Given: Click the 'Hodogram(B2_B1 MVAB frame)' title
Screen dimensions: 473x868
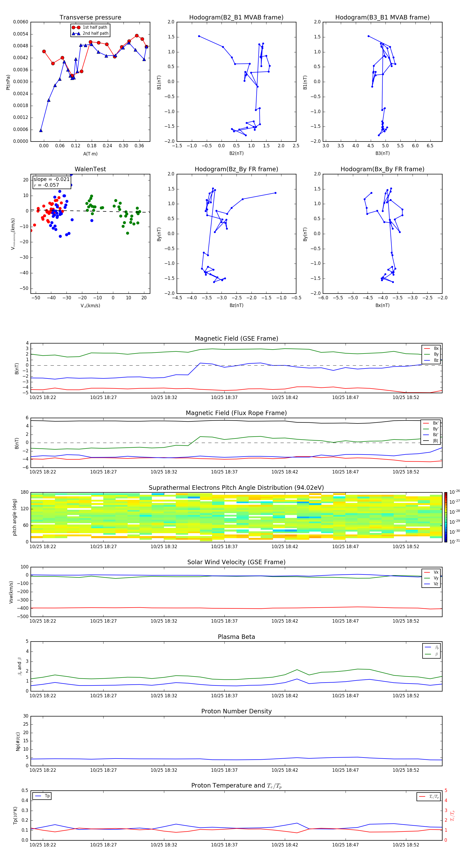Looking at the screenshot, I should point(236,18).
